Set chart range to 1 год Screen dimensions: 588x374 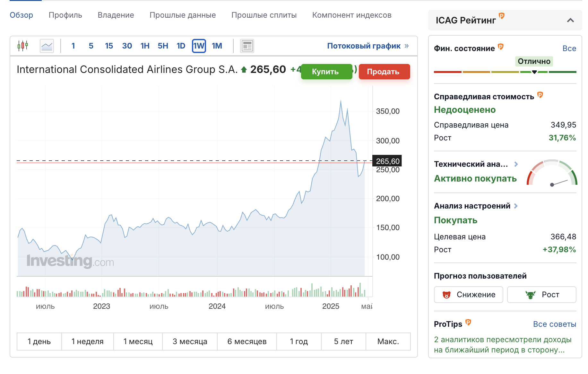pyautogui.click(x=299, y=342)
